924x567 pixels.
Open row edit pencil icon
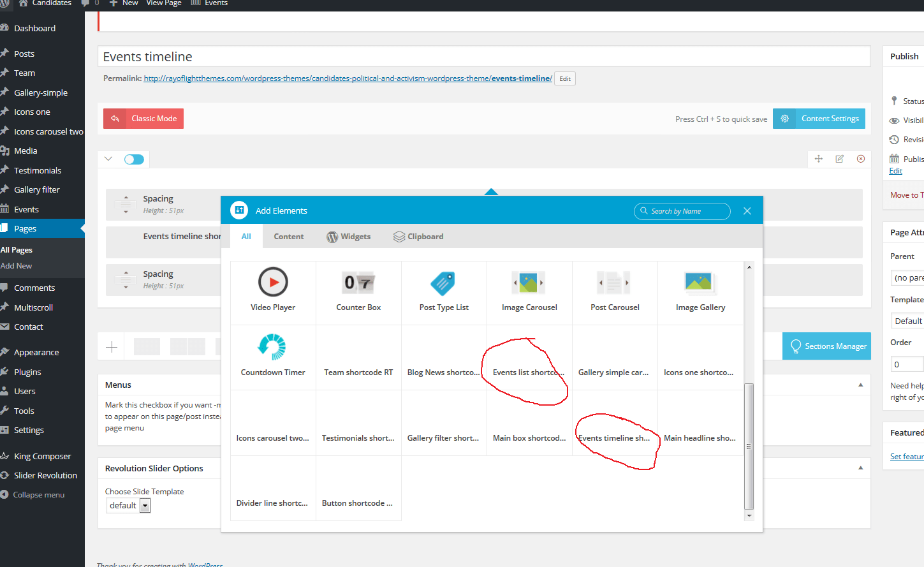click(x=840, y=159)
